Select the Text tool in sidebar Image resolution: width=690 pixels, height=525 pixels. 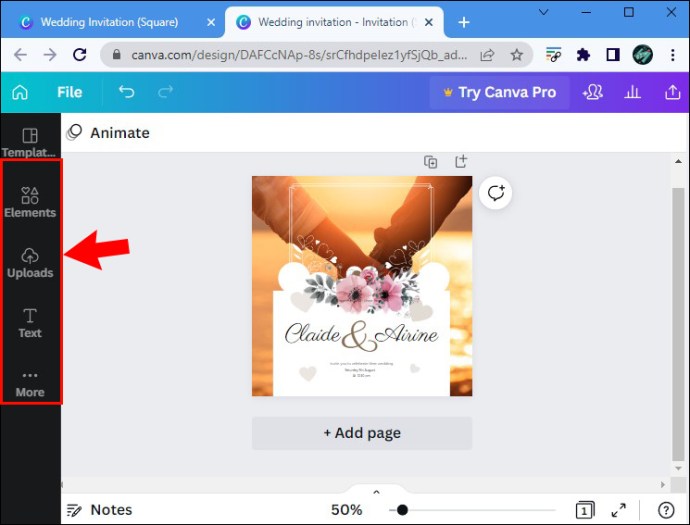[x=30, y=323]
